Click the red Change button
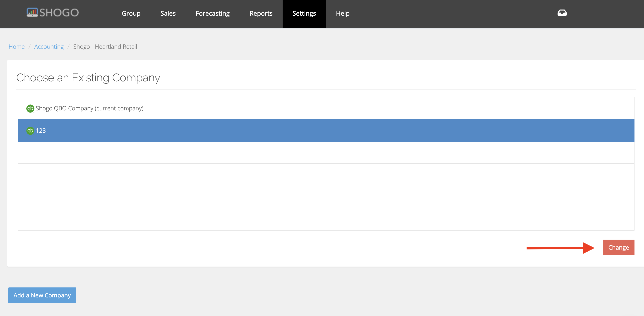This screenshot has height=316, width=644. tap(618, 248)
